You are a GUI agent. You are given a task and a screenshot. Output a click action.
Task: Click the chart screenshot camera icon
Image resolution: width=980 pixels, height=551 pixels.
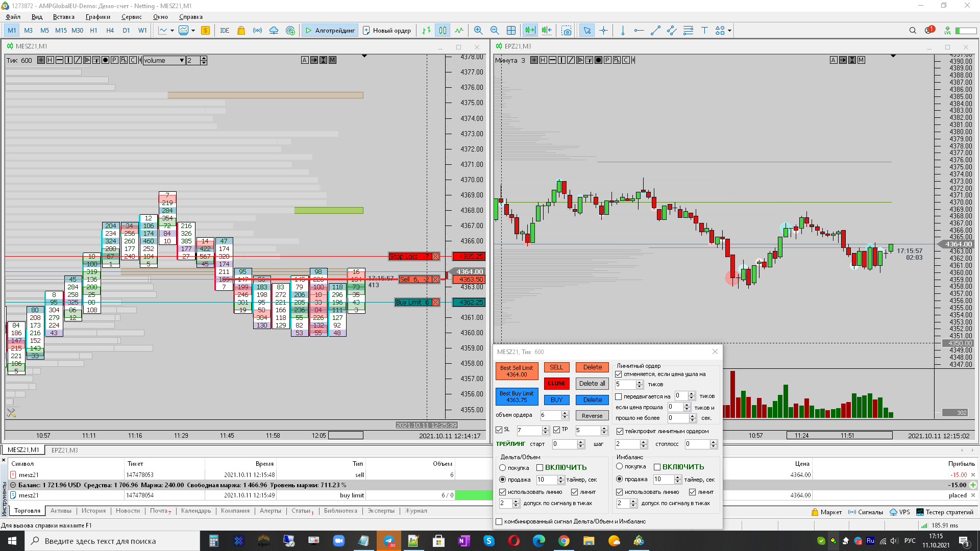pyautogui.click(x=567, y=31)
